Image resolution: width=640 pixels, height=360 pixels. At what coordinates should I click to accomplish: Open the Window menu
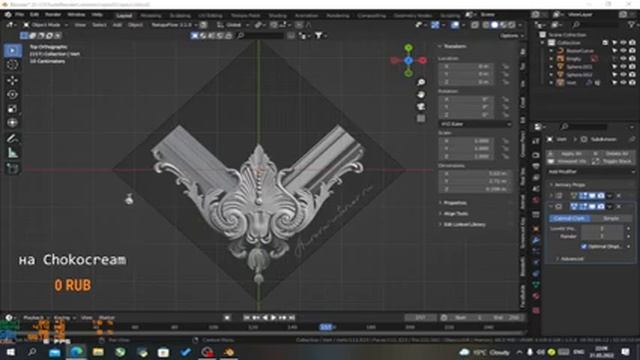pyautogui.click(x=76, y=15)
